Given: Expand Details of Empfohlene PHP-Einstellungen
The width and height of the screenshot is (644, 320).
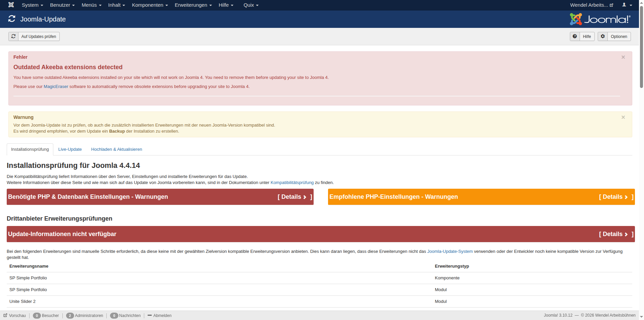Looking at the screenshot, I should click(615, 197).
